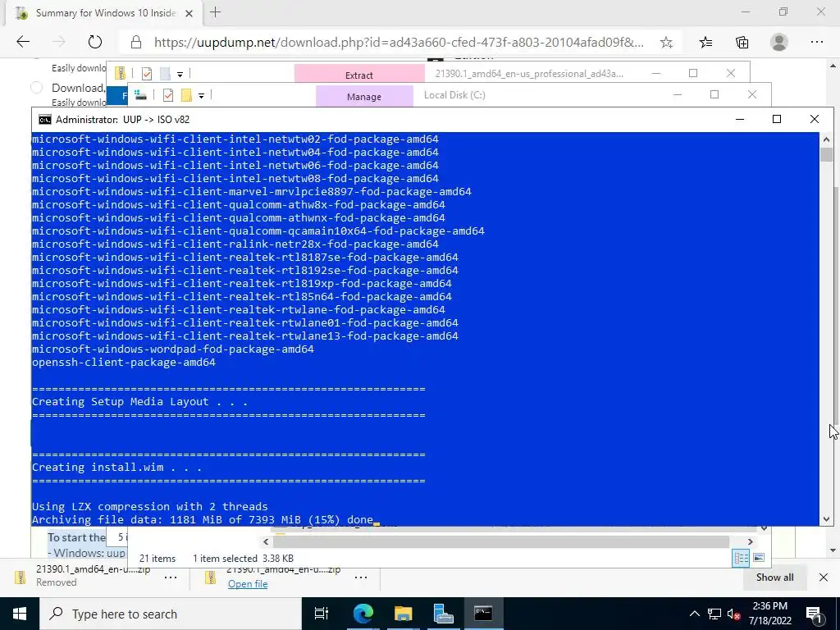The width and height of the screenshot is (840, 630).
Task: Open Collections in Edge toolbar
Action: 742,43
